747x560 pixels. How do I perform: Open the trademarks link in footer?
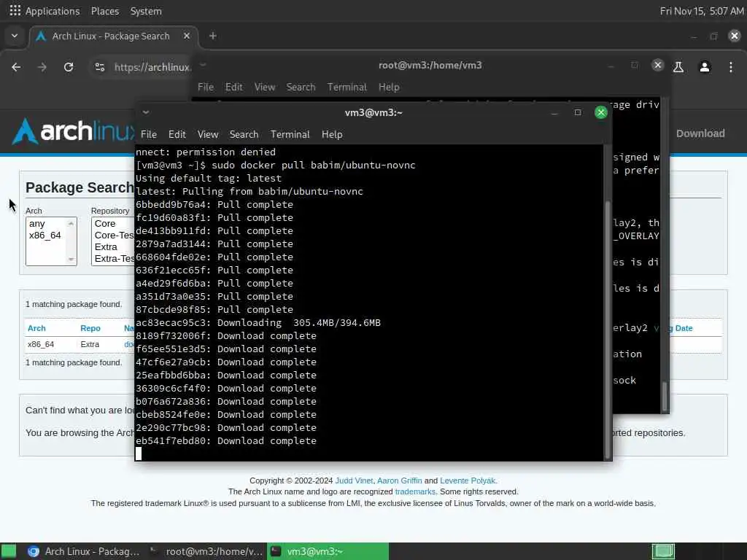pos(415,491)
